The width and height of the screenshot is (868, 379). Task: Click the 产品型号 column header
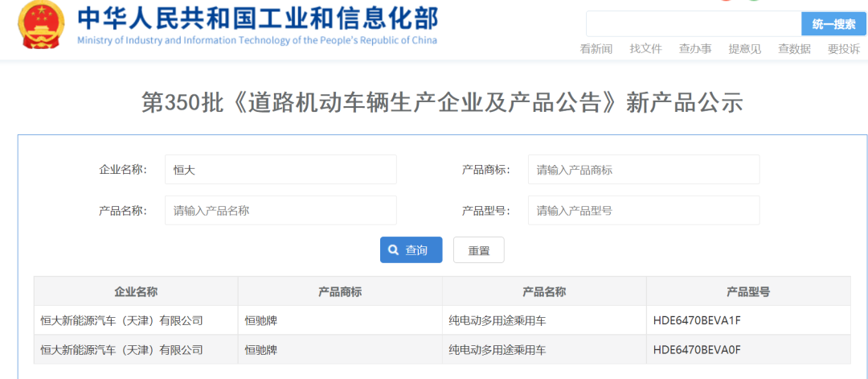(748, 291)
